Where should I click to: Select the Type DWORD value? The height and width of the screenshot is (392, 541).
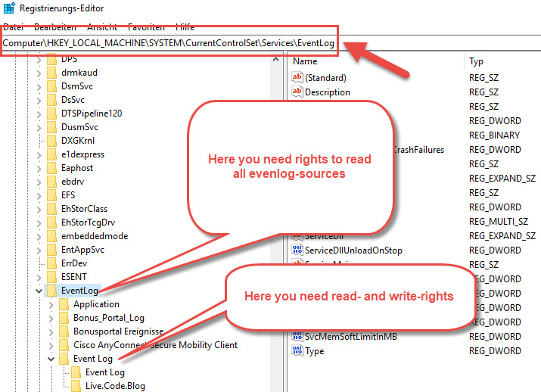click(x=314, y=351)
